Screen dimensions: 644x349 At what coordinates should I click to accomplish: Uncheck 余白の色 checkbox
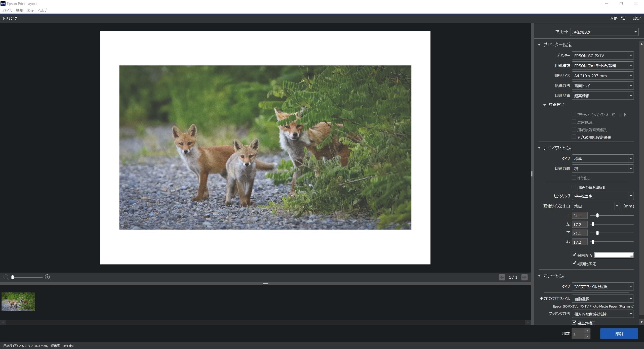(x=574, y=255)
